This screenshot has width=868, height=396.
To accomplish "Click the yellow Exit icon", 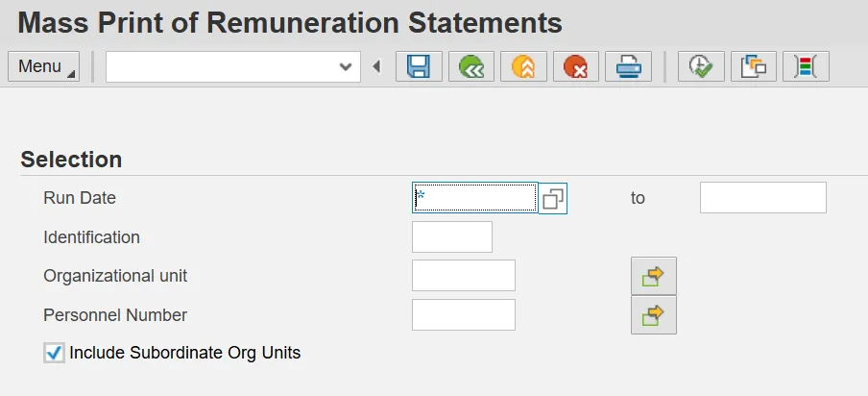I will (522, 67).
